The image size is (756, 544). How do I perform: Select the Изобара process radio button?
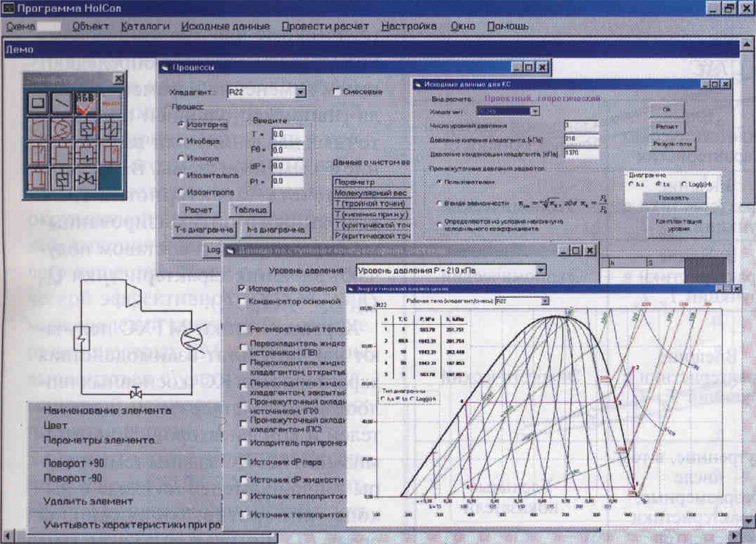(x=181, y=141)
